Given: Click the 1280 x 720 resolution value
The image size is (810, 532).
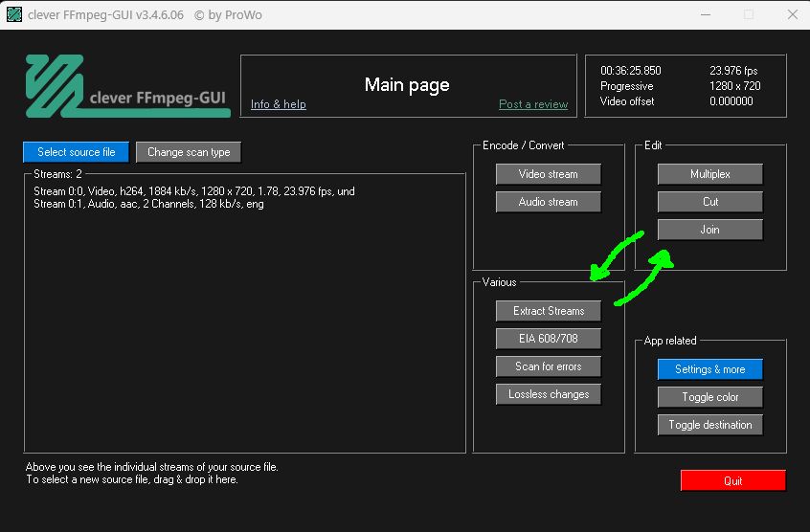Looking at the screenshot, I should click(734, 86).
